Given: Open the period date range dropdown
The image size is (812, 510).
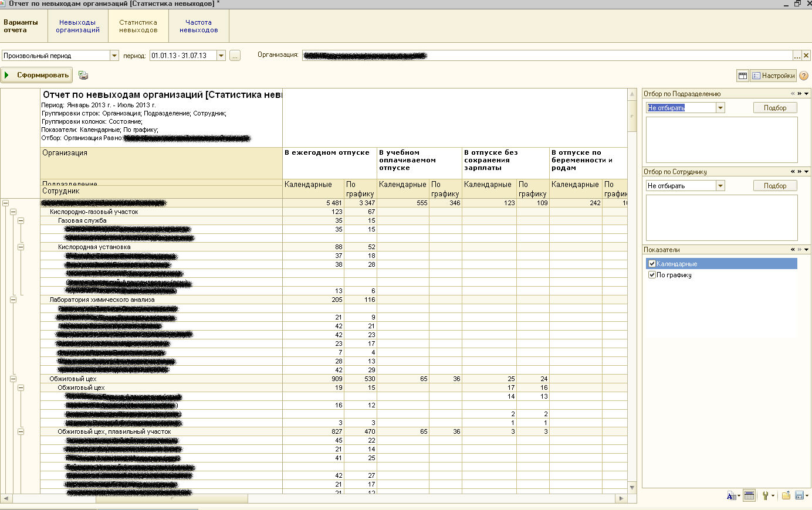Looking at the screenshot, I should click(x=221, y=56).
